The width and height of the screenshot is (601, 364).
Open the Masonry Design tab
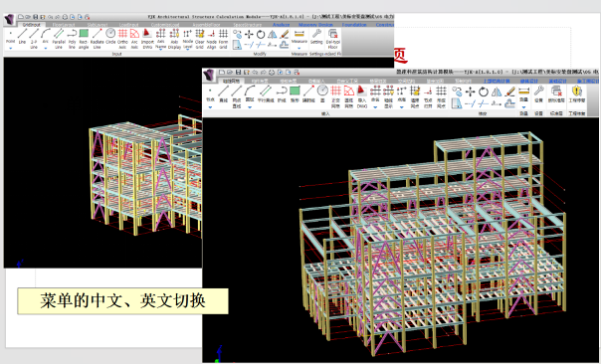tap(315, 25)
